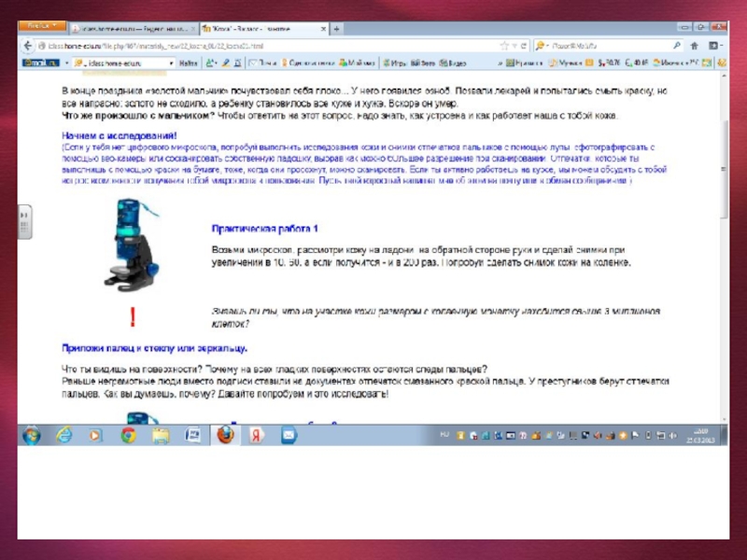Open a new tab with plus button
This screenshot has height=560, width=747.
pyautogui.click(x=336, y=29)
